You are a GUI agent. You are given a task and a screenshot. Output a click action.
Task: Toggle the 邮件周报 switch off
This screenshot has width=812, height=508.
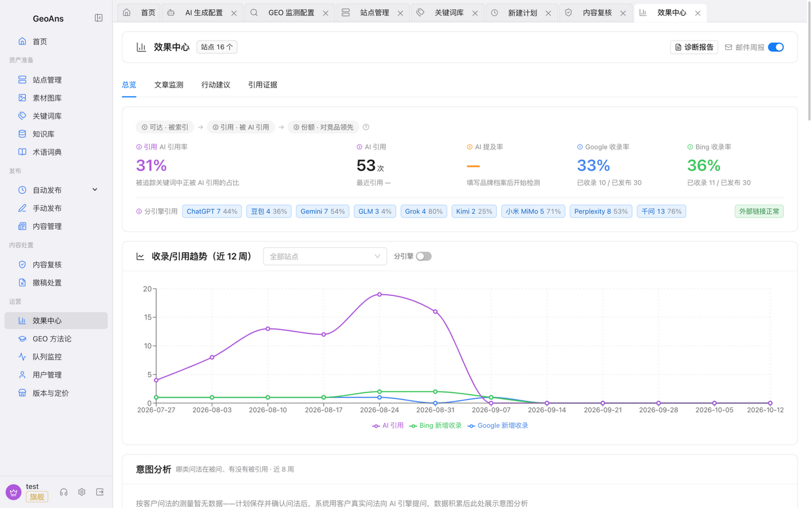(776, 47)
